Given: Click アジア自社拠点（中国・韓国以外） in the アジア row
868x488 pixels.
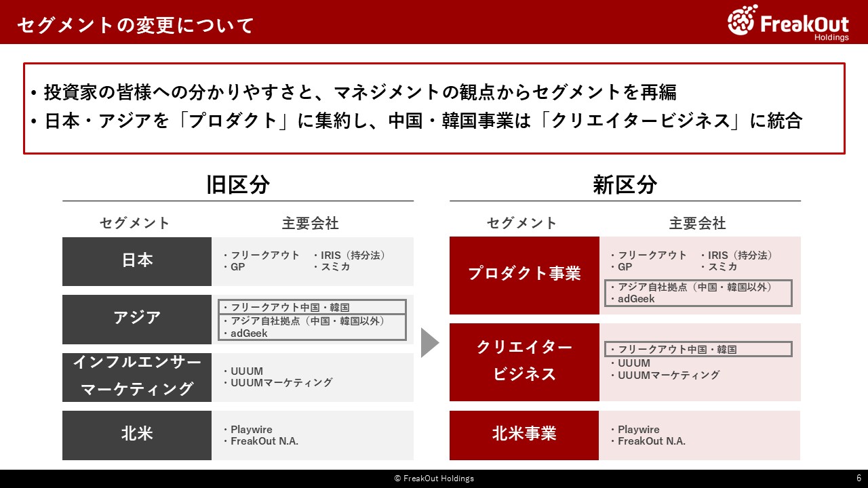Looking at the screenshot, I should pyautogui.click(x=308, y=321).
